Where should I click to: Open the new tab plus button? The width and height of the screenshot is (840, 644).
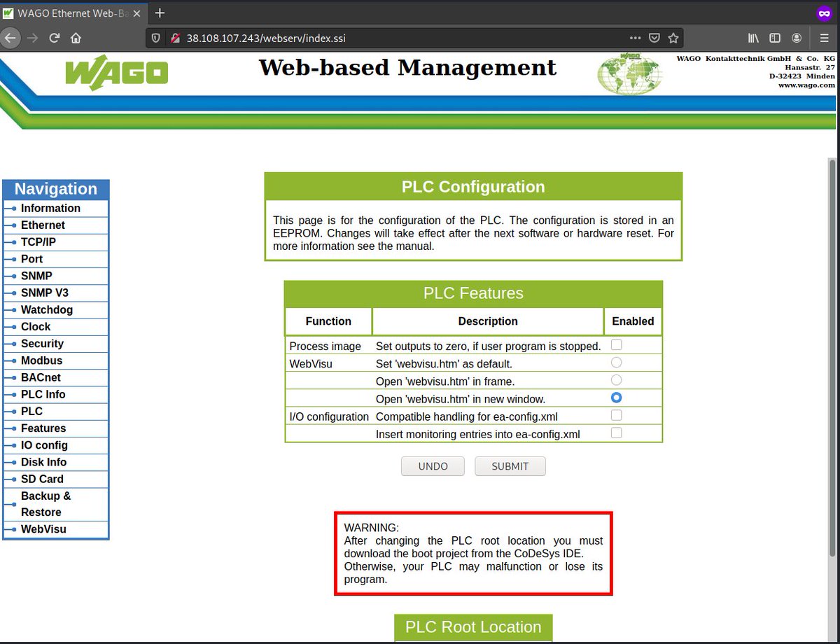[x=160, y=13]
